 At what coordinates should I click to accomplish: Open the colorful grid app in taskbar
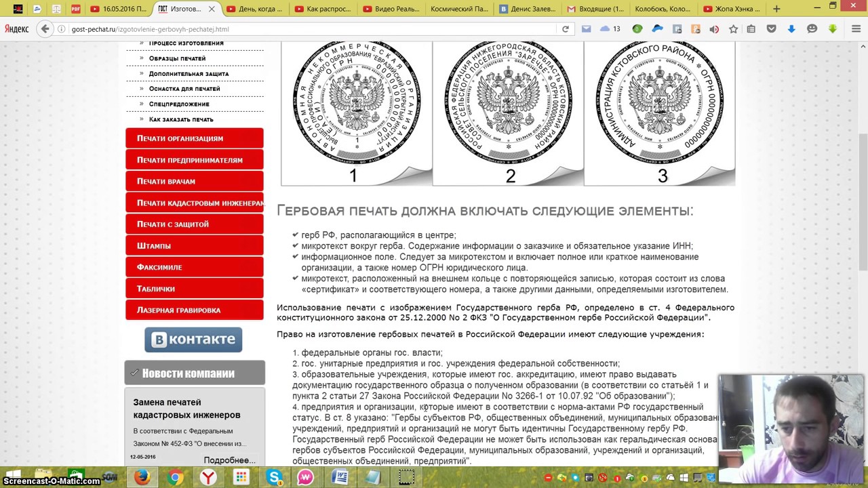tap(241, 478)
